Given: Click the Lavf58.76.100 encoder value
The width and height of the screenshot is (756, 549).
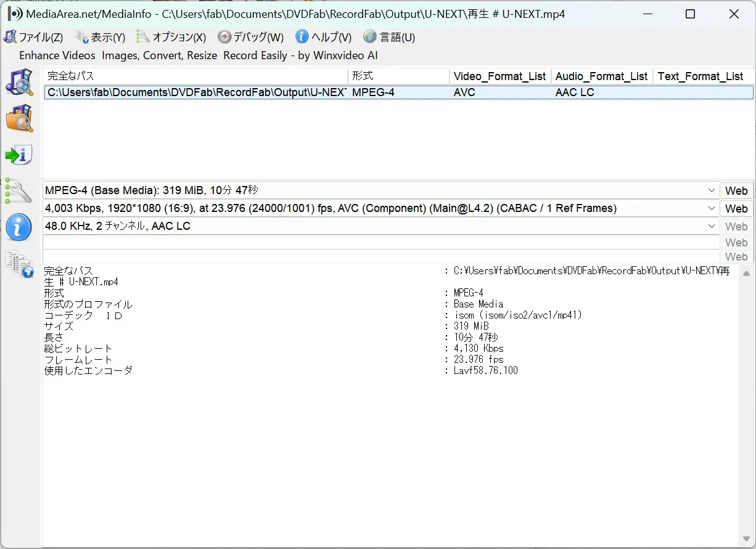Looking at the screenshot, I should click(485, 370).
